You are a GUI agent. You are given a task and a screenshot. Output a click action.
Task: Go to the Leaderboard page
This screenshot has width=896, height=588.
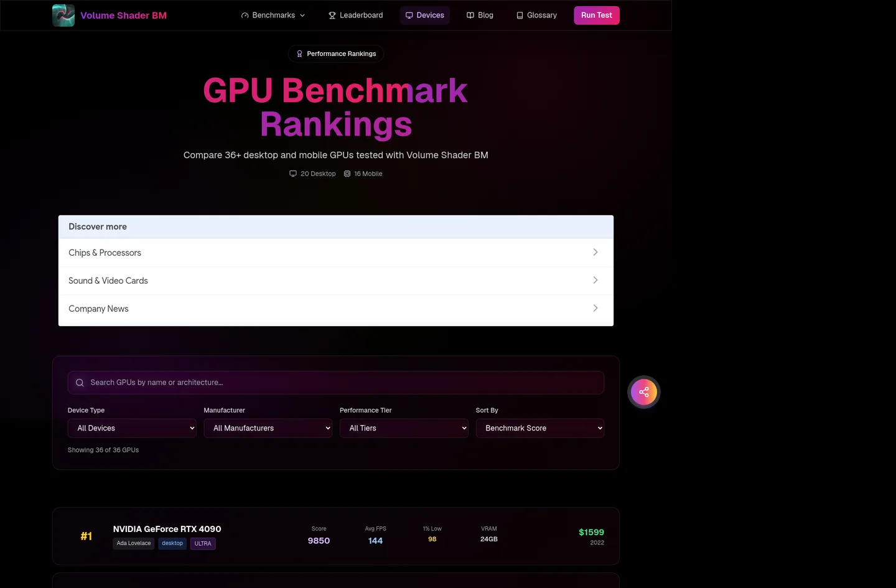[356, 16]
